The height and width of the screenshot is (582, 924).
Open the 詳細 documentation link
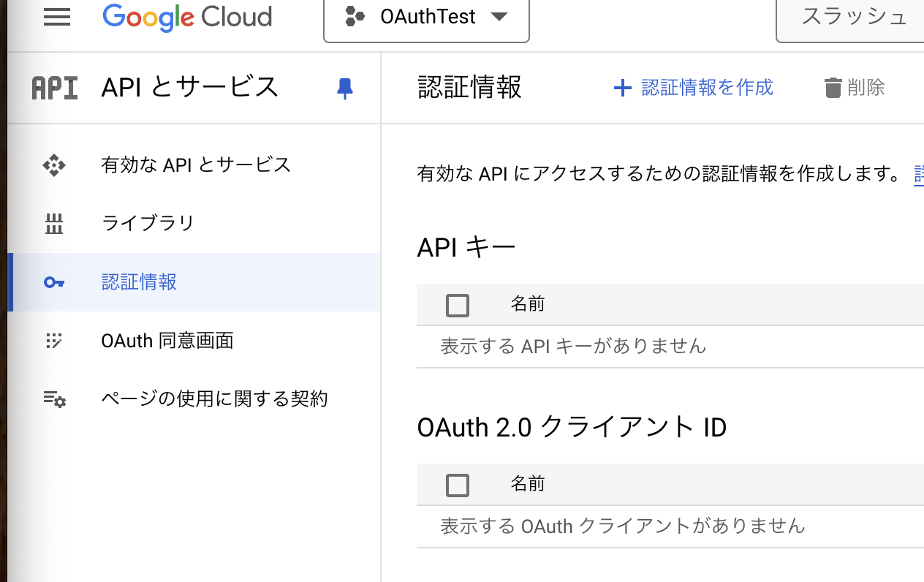click(x=918, y=174)
